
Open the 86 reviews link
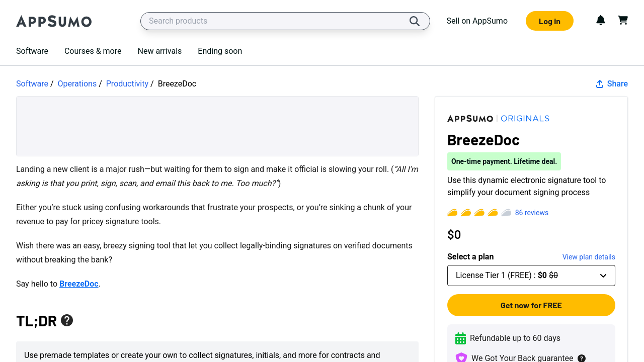pos(531,213)
